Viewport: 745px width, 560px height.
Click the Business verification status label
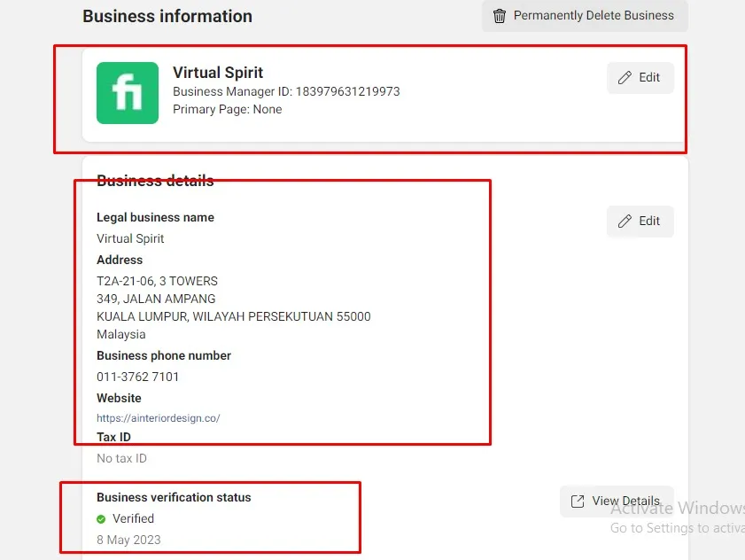(174, 497)
